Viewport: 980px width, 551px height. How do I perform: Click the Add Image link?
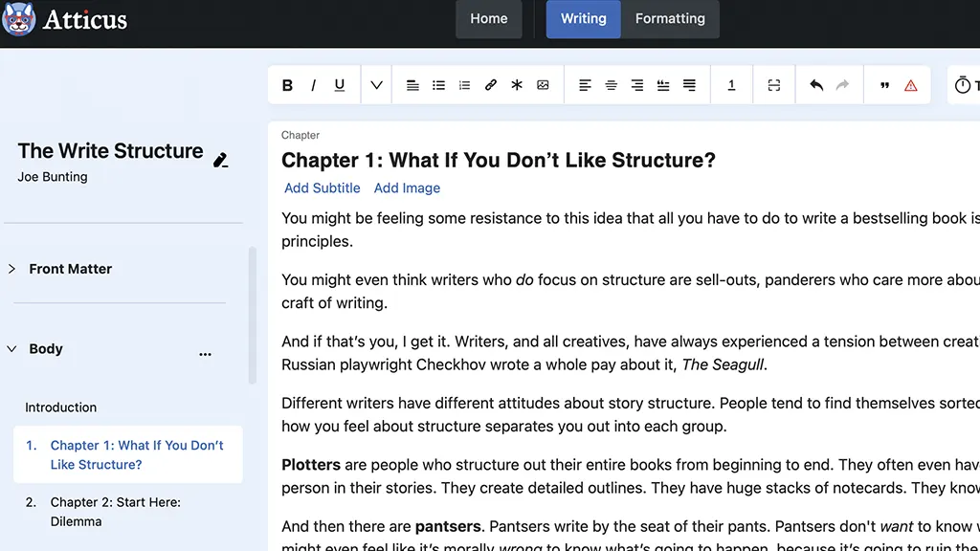[x=407, y=188]
